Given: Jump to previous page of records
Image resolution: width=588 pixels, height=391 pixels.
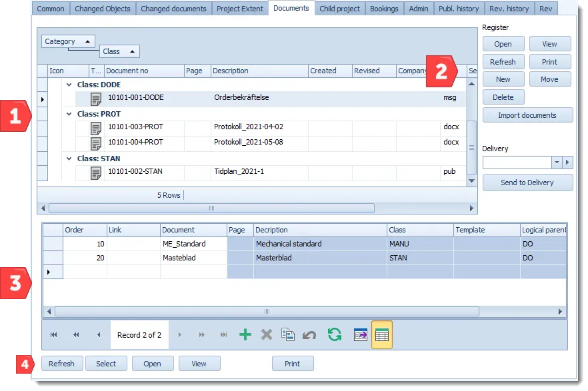Looking at the screenshot, I should (x=76, y=335).
